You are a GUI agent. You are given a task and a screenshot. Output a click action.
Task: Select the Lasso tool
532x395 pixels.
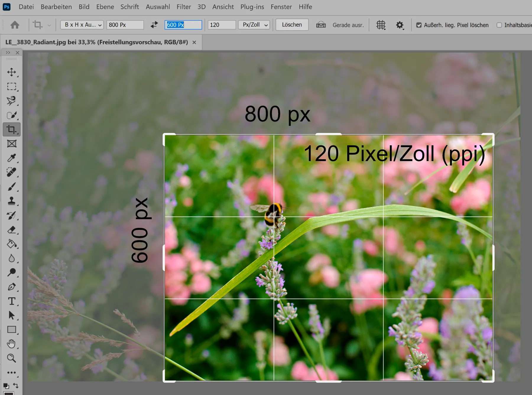click(x=12, y=101)
